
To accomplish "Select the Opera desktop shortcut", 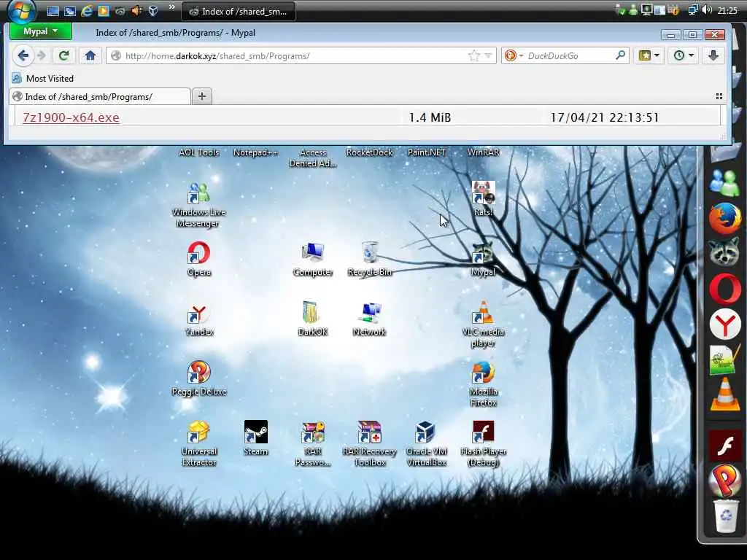I will 198,259.
